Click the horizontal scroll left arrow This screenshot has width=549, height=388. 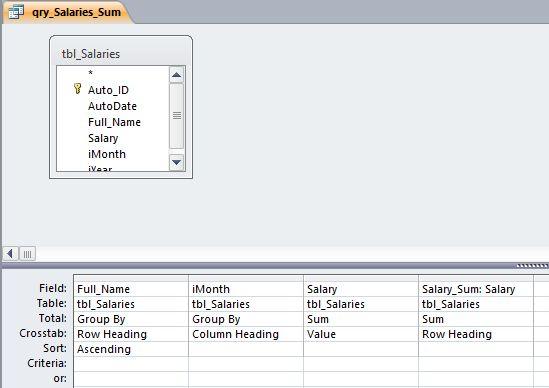(x=11, y=253)
